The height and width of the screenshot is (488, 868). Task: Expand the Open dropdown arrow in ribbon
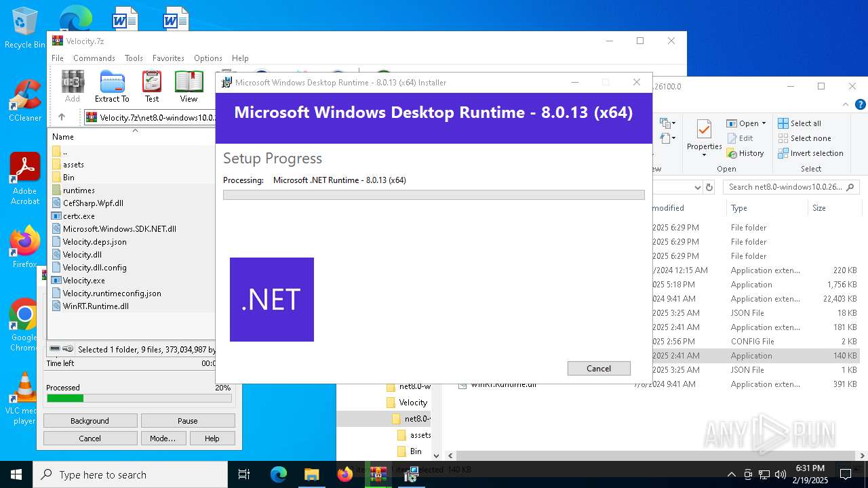[764, 123]
